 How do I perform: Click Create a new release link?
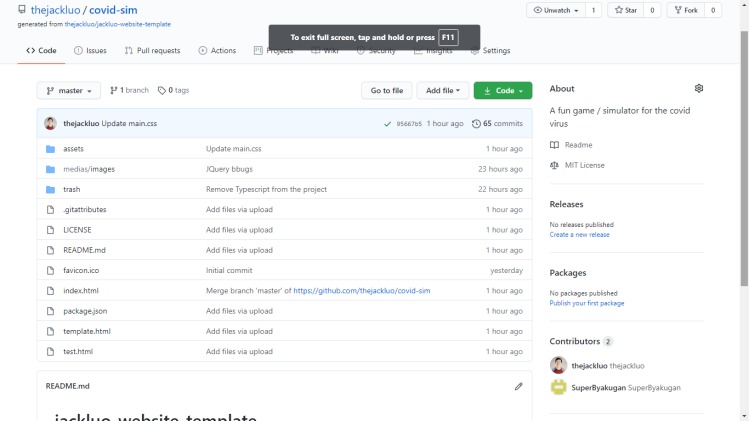[x=579, y=235]
